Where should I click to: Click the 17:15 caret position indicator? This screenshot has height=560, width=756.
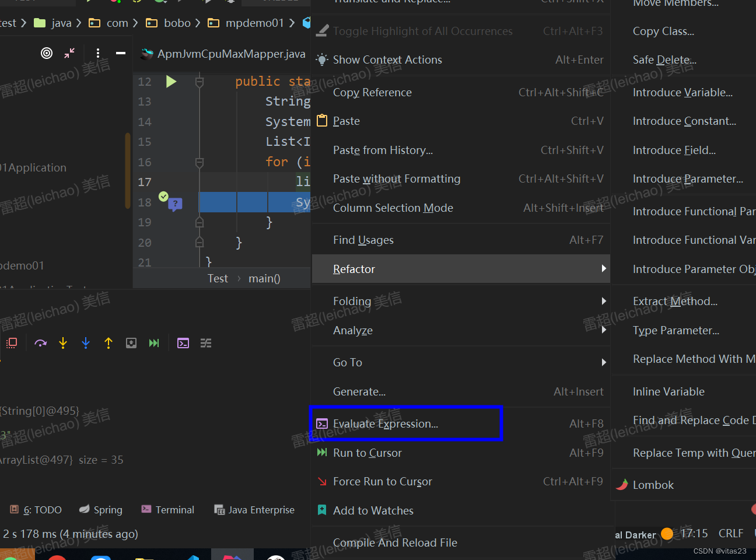point(694,533)
